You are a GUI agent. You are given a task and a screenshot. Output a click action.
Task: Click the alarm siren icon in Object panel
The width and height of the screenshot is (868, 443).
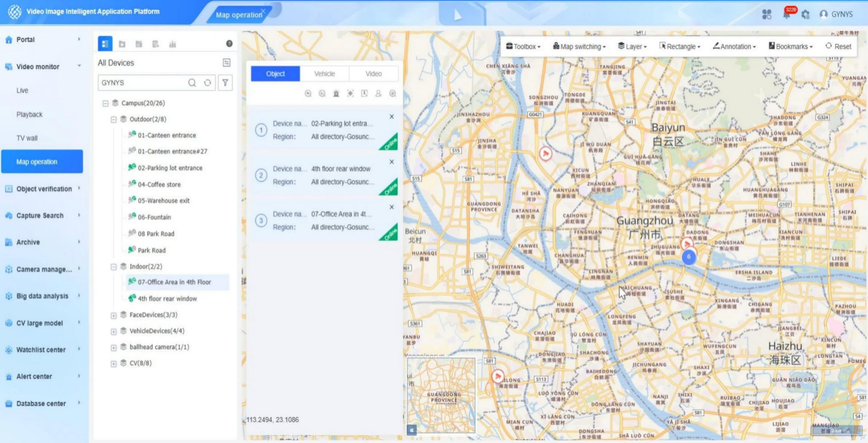336,94
